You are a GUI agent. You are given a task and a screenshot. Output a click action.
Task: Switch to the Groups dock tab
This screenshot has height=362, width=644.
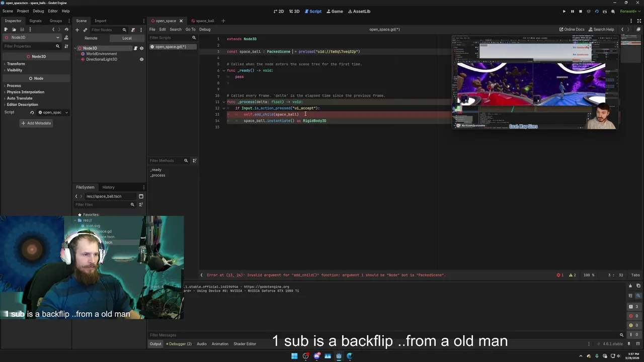click(x=56, y=21)
